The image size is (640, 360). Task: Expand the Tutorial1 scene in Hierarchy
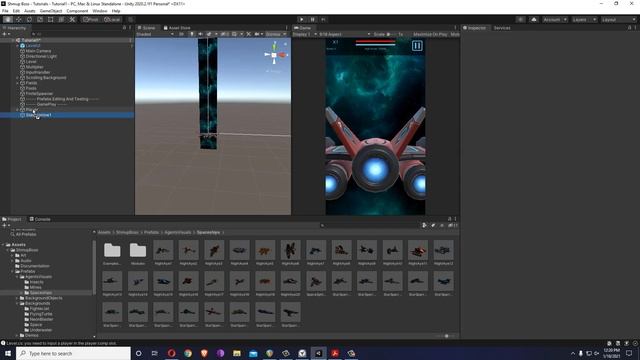point(13,40)
